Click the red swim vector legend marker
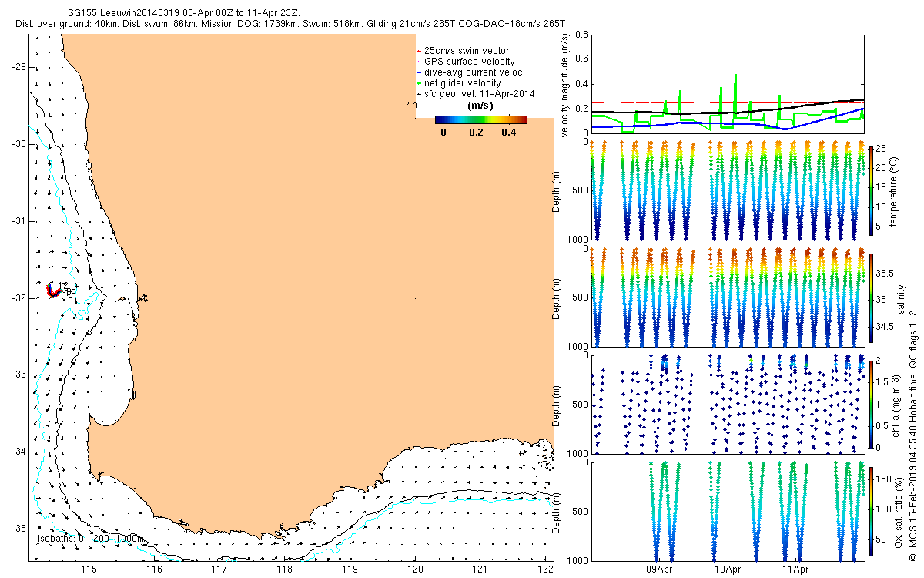The image size is (924, 578). click(419, 51)
